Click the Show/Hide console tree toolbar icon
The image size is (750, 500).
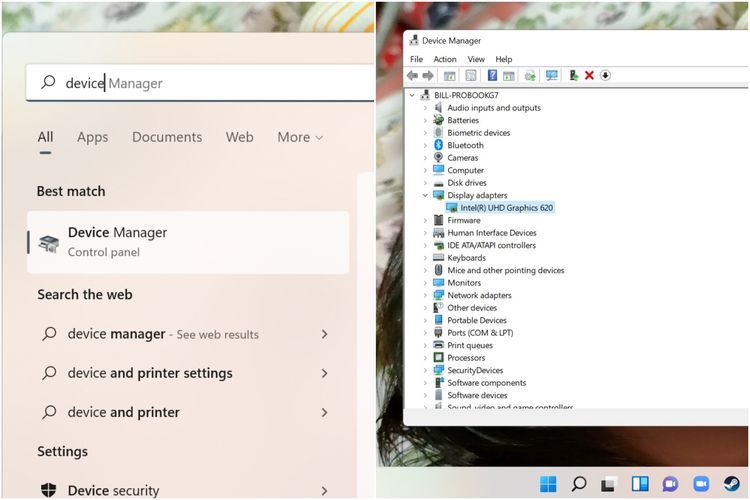pyautogui.click(x=450, y=75)
